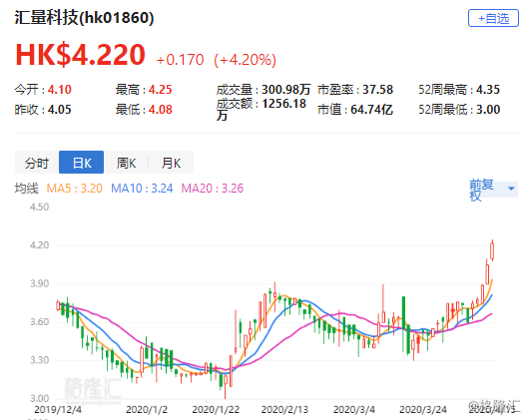Viewport: 528px width, 420px height.
Task: Click the HK$4.220 current price
Action: pyautogui.click(x=81, y=55)
